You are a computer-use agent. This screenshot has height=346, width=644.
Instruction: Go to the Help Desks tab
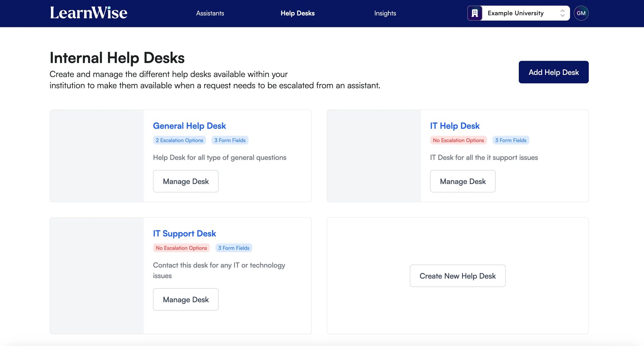298,13
